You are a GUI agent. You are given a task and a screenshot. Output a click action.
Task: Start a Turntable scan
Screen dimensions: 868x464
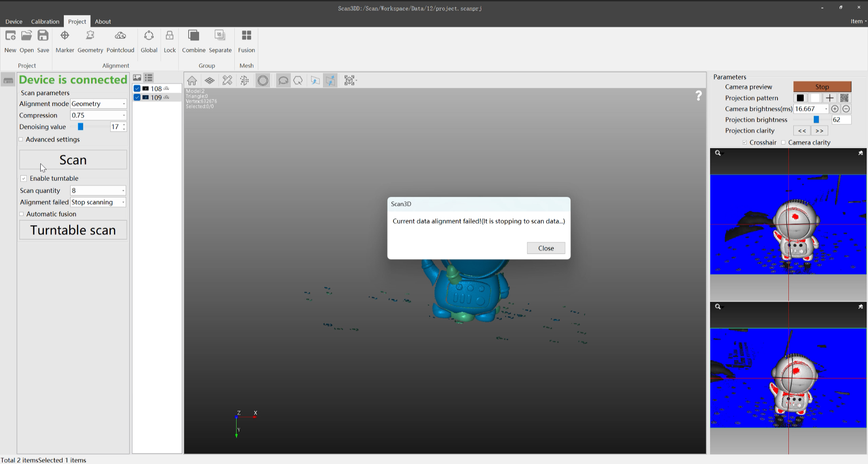(x=73, y=230)
